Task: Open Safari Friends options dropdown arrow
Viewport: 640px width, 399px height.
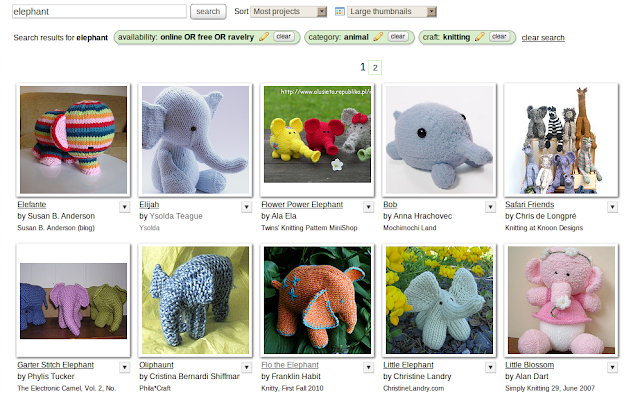Action: pyautogui.click(x=612, y=207)
